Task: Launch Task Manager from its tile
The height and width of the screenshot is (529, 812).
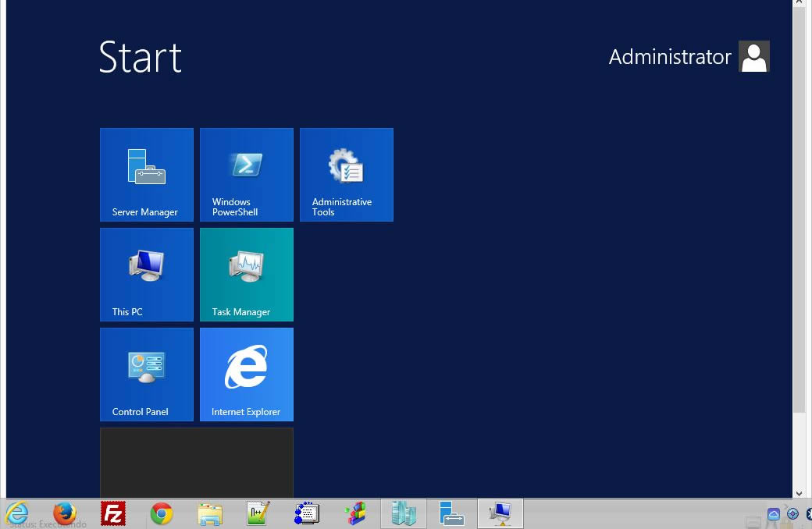Action: tap(246, 274)
